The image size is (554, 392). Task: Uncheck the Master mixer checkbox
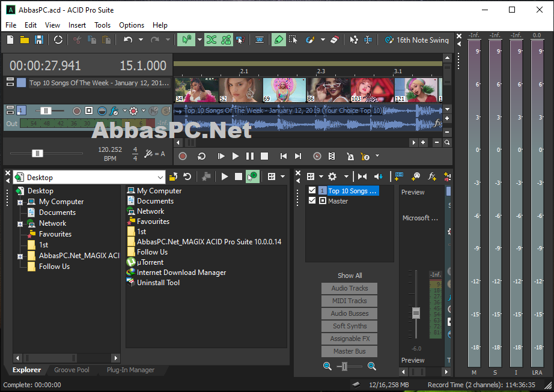click(x=312, y=201)
